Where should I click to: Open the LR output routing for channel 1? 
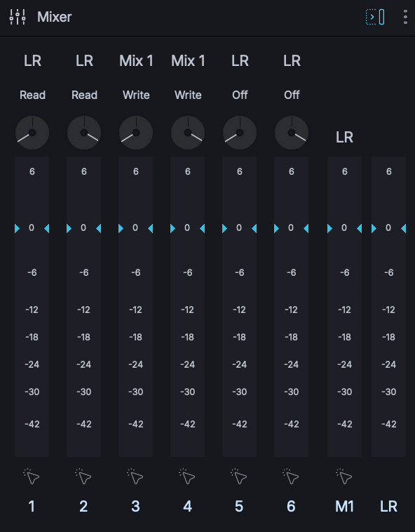[32, 61]
